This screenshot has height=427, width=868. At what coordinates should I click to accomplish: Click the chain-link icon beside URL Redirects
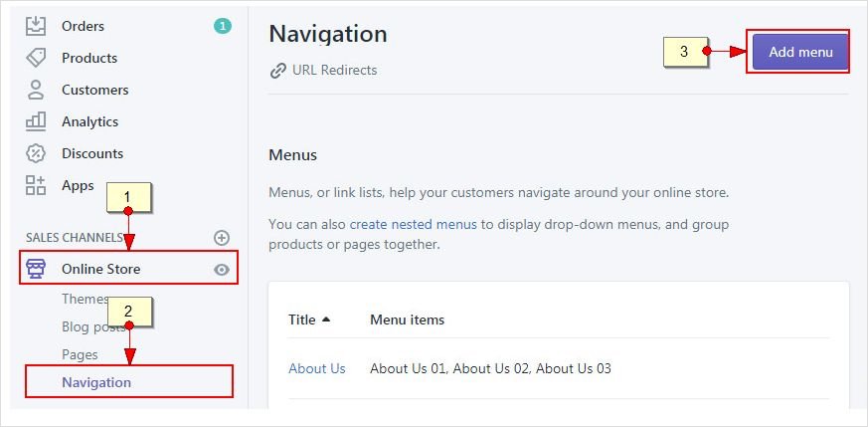[278, 71]
